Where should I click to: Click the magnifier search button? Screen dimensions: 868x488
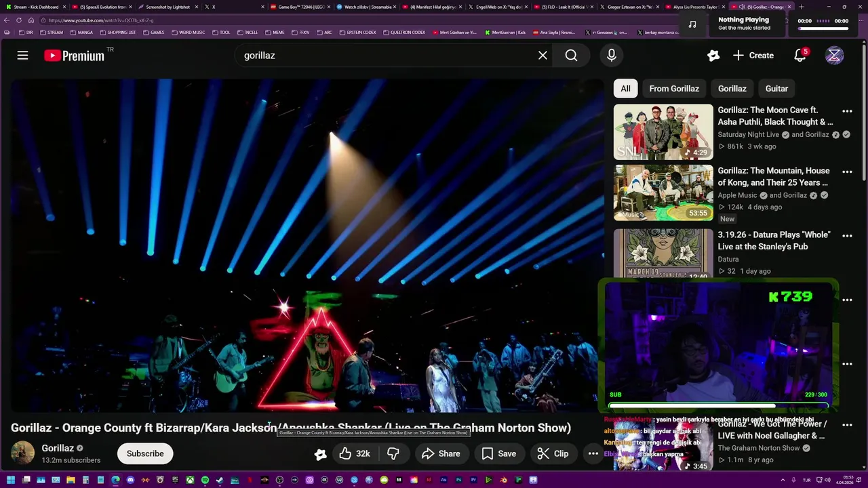[x=571, y=56]
